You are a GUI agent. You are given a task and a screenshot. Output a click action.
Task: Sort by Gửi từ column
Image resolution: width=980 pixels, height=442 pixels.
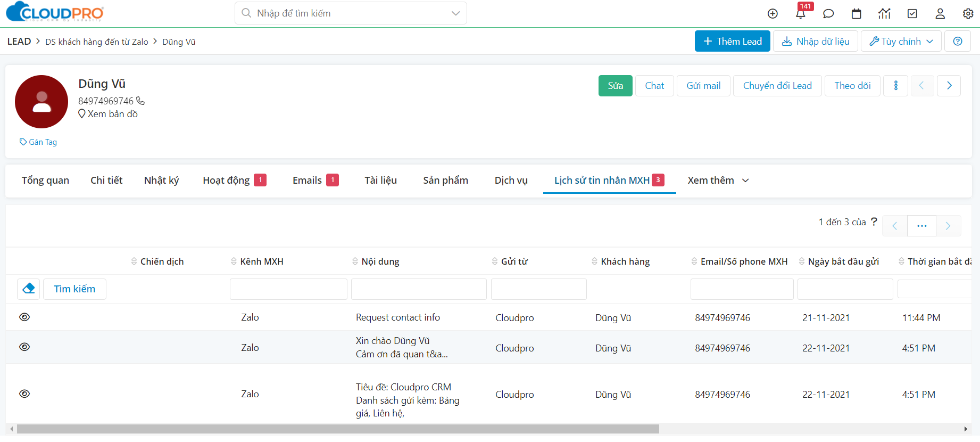(510, 261)
